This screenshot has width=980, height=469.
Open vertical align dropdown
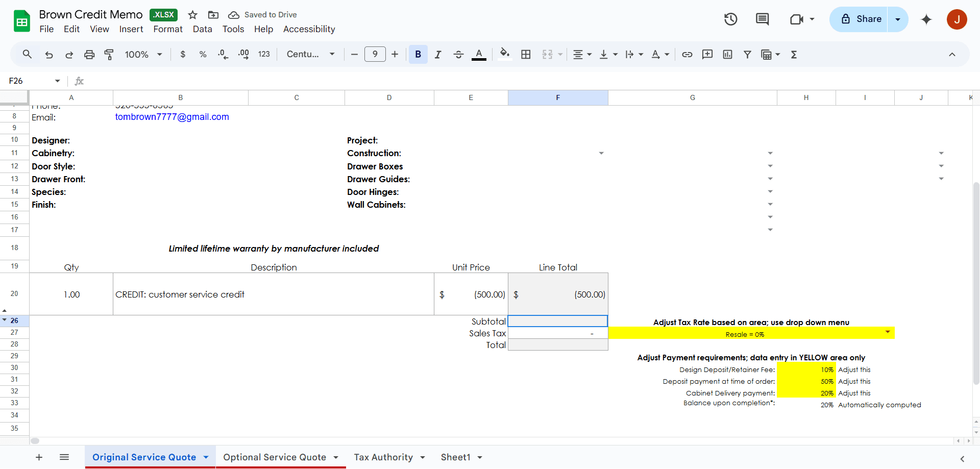[608, 54]
